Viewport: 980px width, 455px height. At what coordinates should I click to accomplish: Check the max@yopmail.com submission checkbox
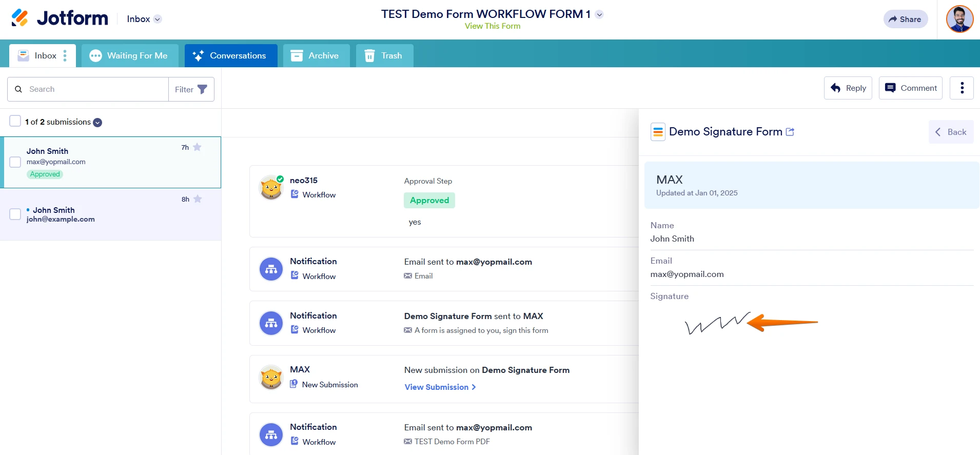click(15, 162)
